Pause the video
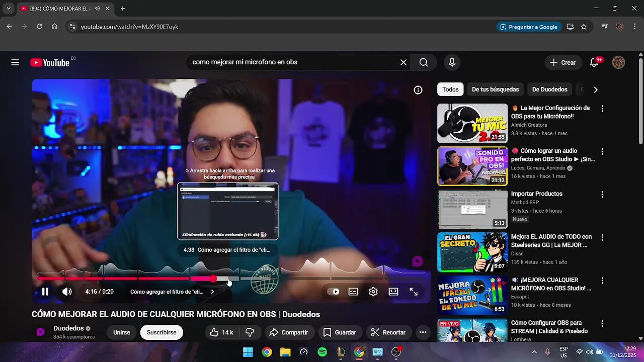 coord(45,292)
